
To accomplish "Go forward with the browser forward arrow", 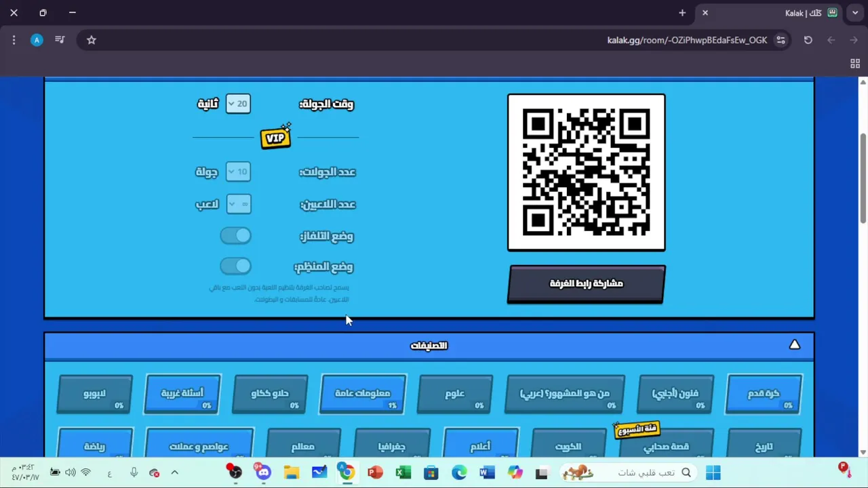I will [854, 40].
